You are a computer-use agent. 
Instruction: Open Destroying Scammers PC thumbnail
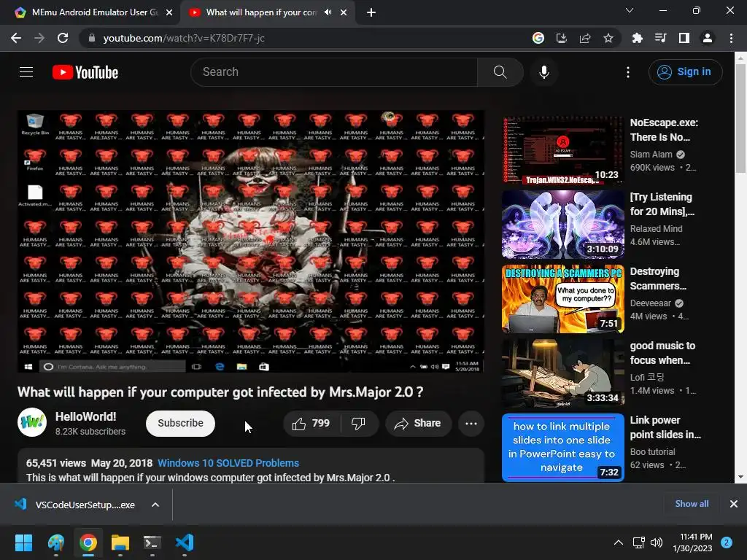tap(562, 299)
